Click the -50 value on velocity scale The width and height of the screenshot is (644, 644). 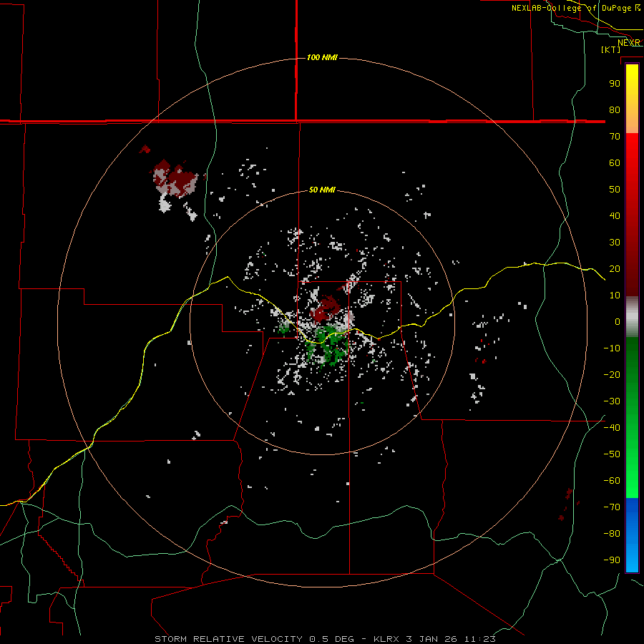[x=612, y=454]
